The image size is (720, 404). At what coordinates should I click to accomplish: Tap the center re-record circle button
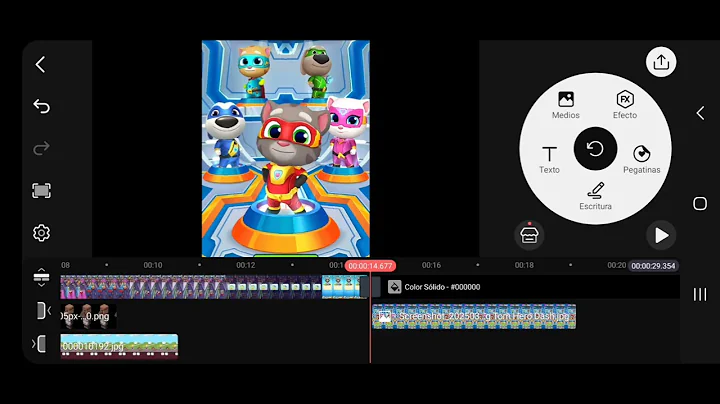click(x=595, y=149)
